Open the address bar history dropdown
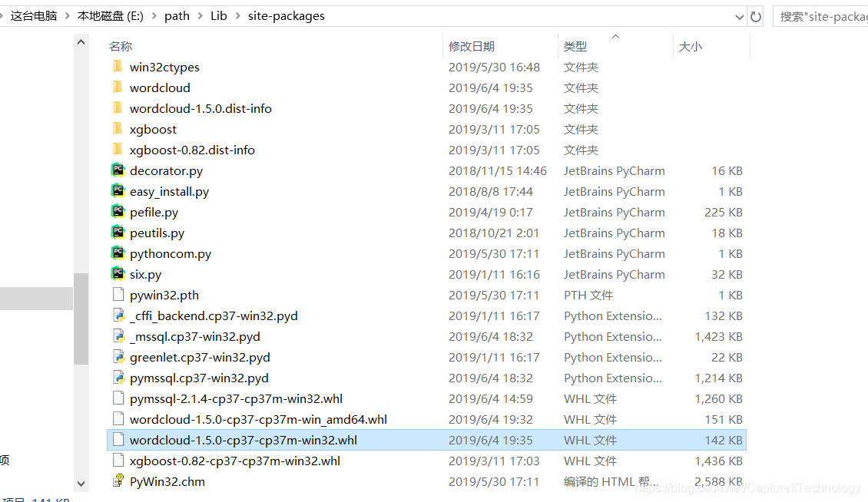The height and width of the screenshot is (502, 868). click(x=739, y=17)
